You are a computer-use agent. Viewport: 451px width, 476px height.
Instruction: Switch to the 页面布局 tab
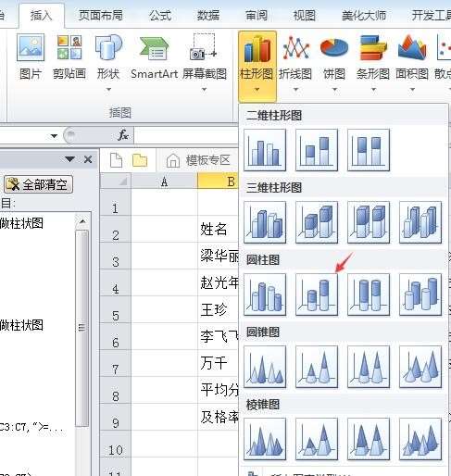tap(100, 15)
